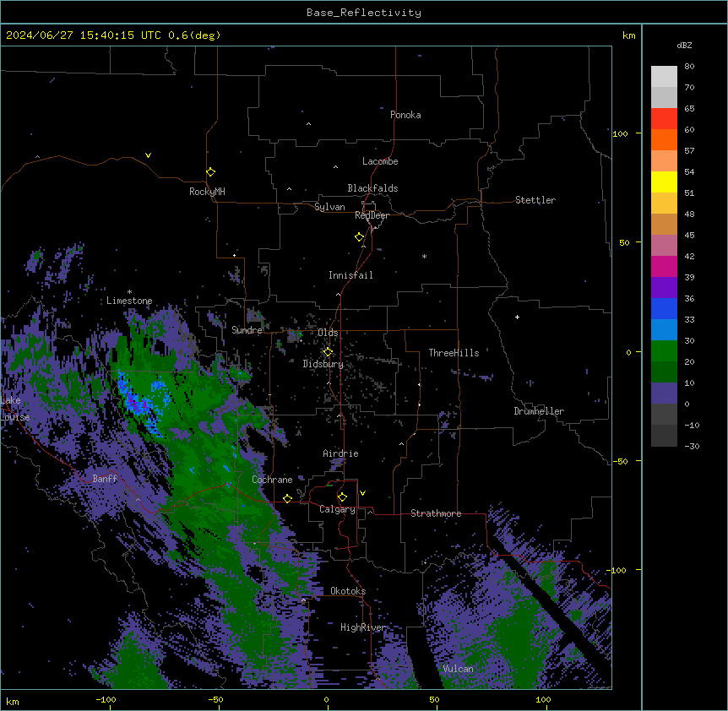
Task: Click the Innisfail town label
Action: 350,275
